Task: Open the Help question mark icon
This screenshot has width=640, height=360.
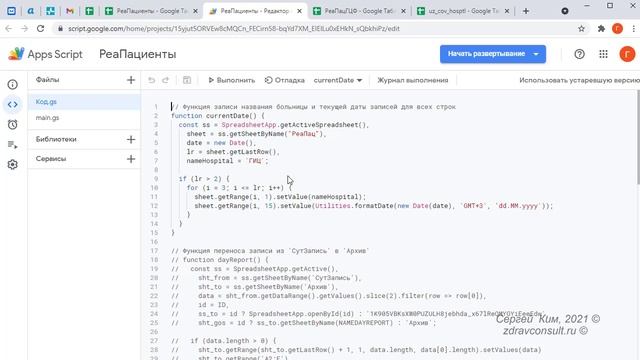Action: coord(579,54)
